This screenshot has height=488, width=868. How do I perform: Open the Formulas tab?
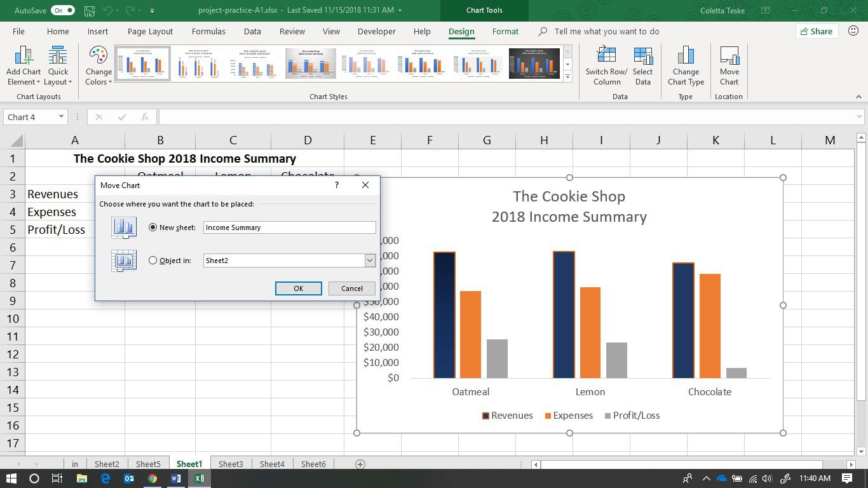(x=208, y=31)
